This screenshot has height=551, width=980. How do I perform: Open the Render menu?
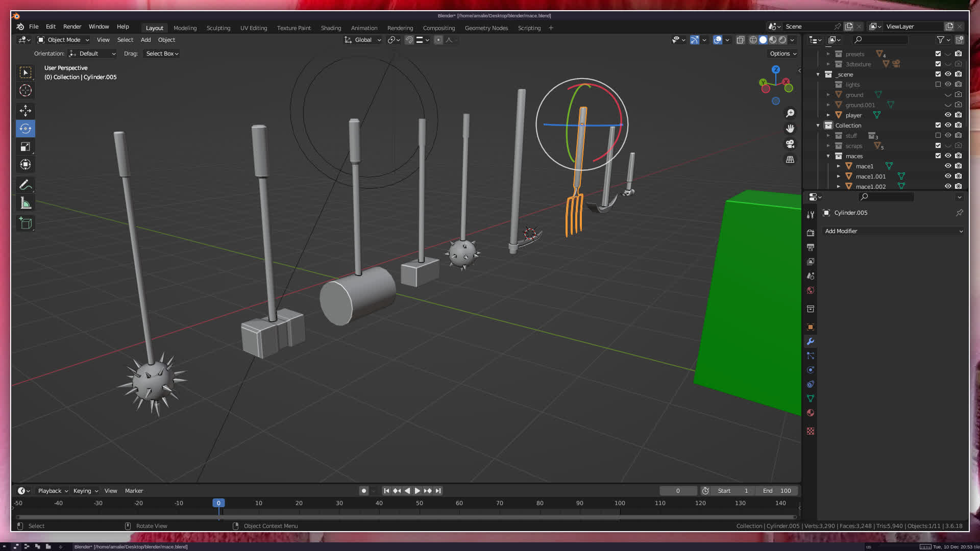pos(72,27)
